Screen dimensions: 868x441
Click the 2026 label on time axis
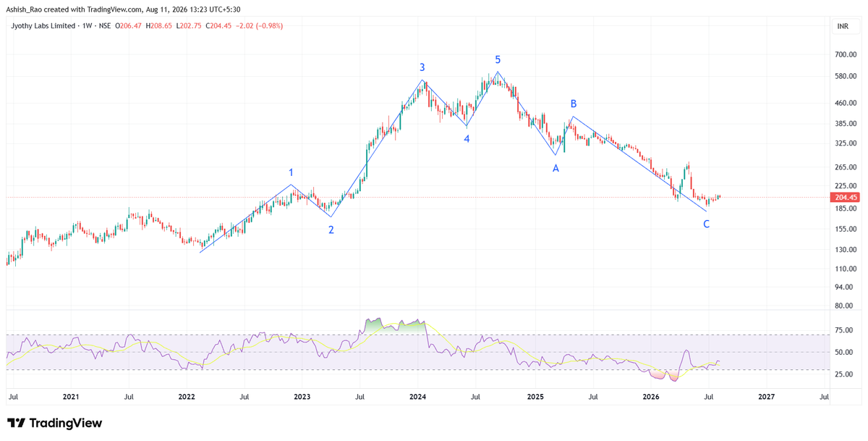[651, 397]
